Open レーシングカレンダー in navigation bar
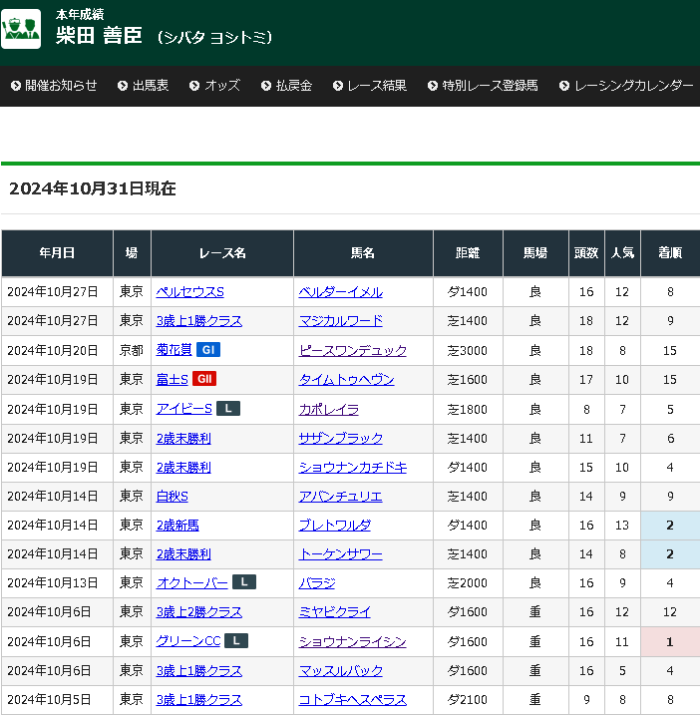 click(x=626, y=86)
